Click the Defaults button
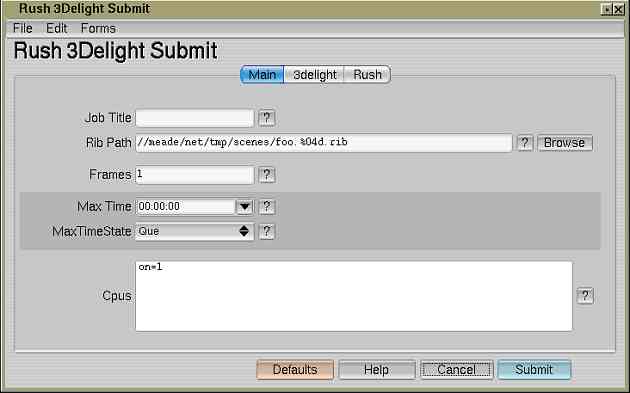This screenshot has height=393, width=630. [x=295, y=370]
